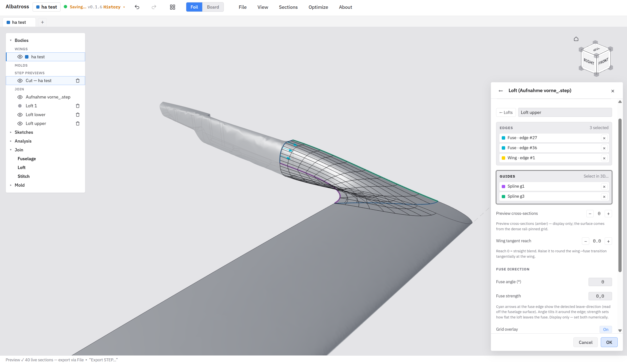Open the grid layout icon in toolbar
The width and height of the screenshot is (627, 364).
click(172, 7)
